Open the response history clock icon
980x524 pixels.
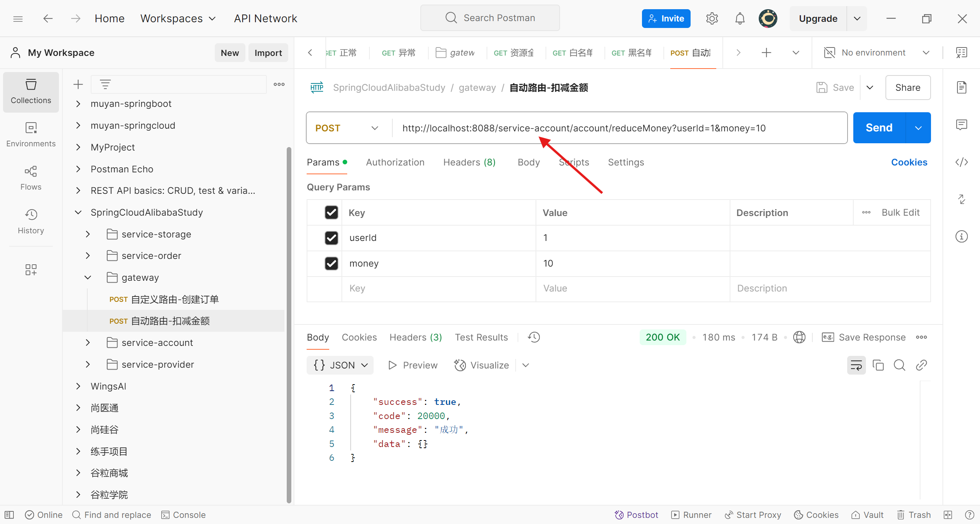pos(534,337)
